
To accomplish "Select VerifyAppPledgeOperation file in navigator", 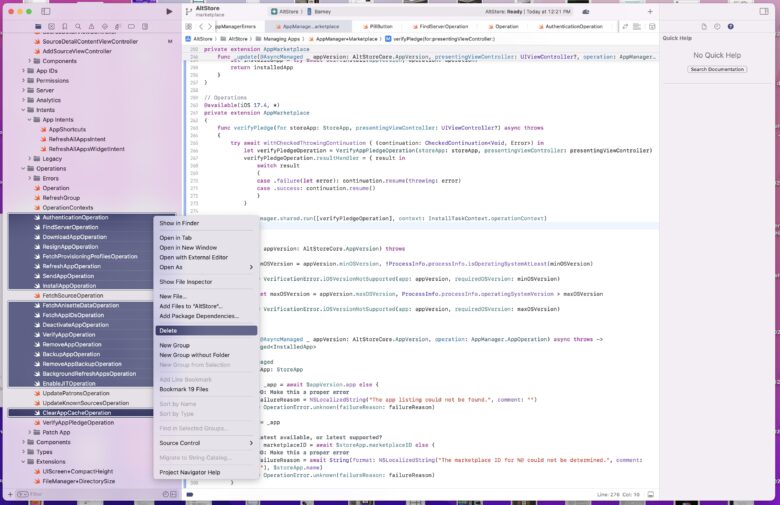I will click(x=78, y=422).
